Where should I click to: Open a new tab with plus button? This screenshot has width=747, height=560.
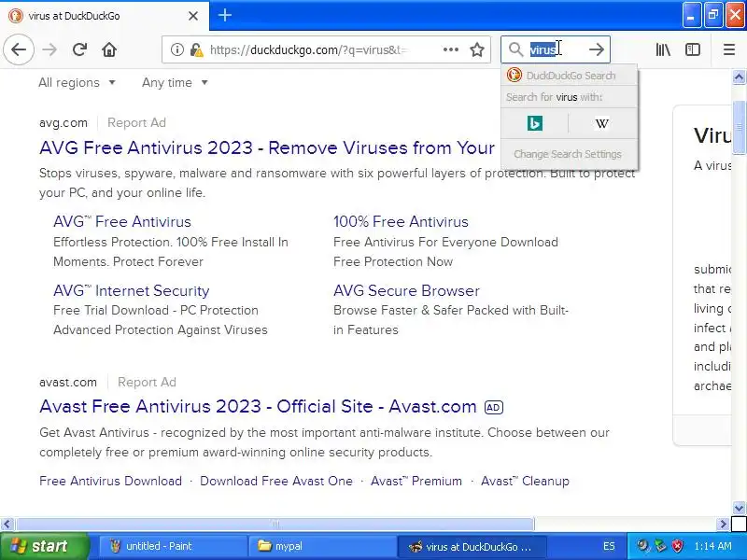pyautogui.click(x=225, y=15)
